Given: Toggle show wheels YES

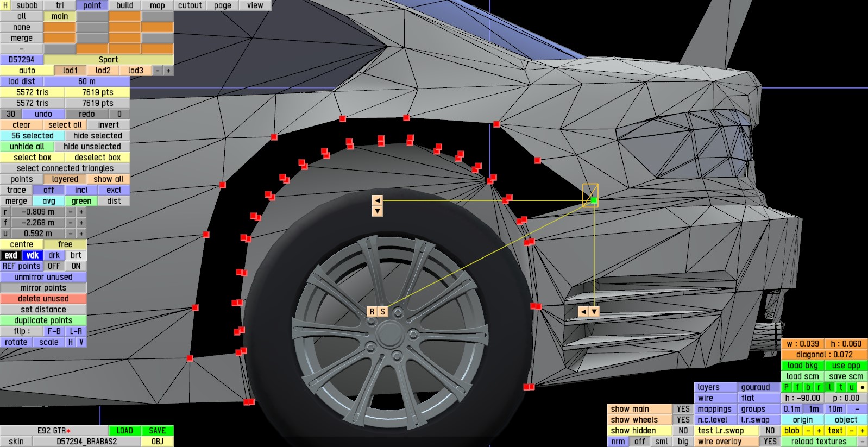Looking at the screenshot, I should [683, 420].
